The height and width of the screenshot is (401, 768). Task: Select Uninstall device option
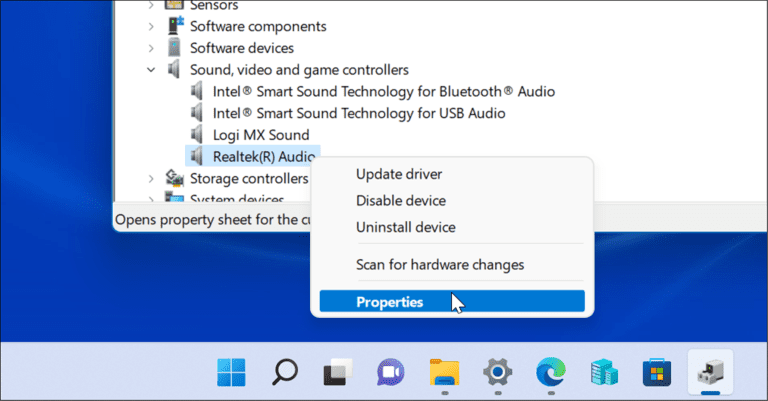(x=406, y=227)
